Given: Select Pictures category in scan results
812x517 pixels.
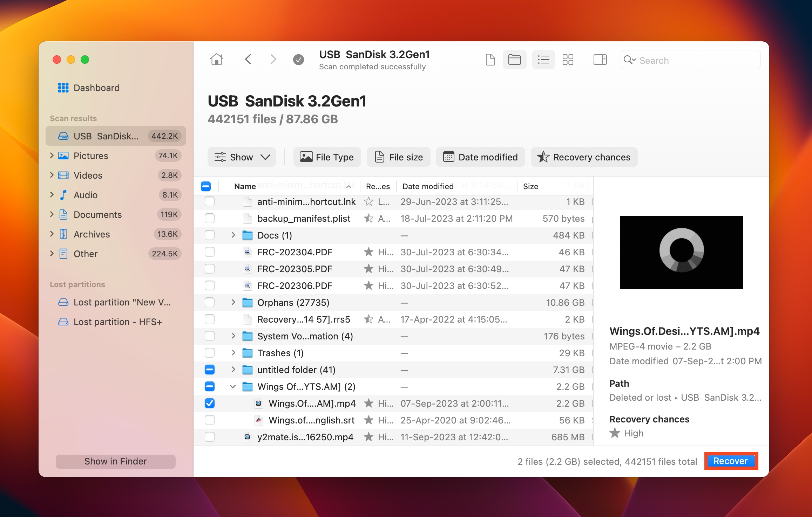Looking at the screenshot, I should (x=90, y=156).
